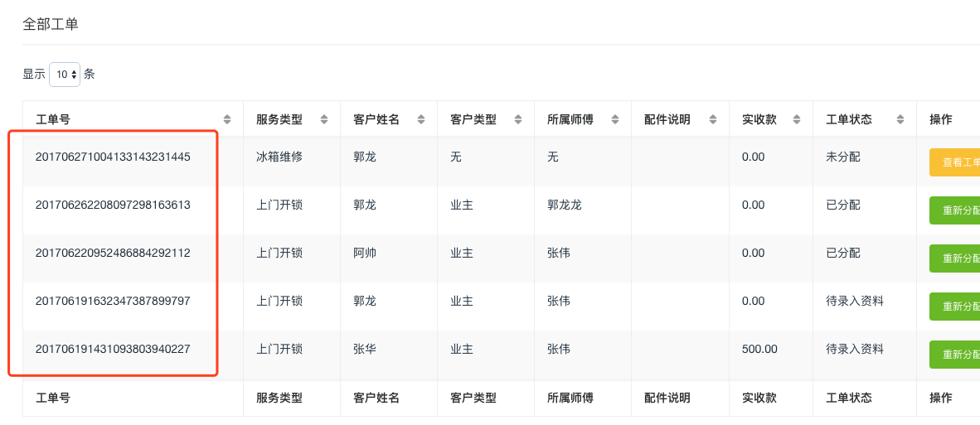The height and width of the screenshot is (425, 980).
Task: Sort by 客户姓名 using its arrows
Action: (421, 119)
